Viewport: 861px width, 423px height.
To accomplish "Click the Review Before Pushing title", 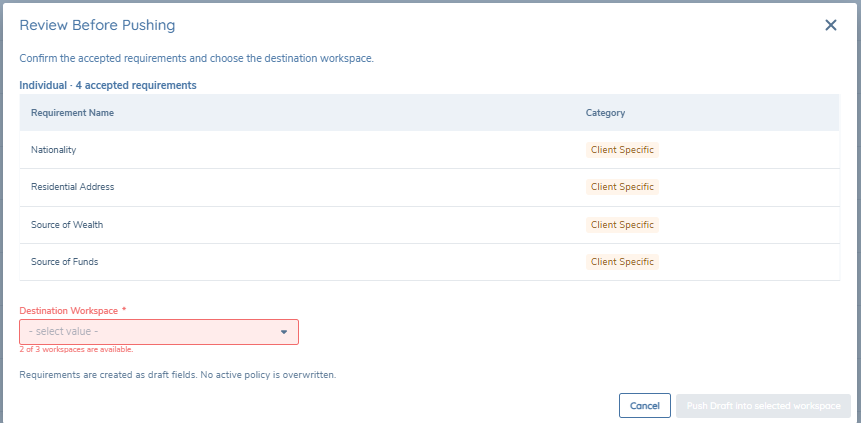I will pos(98,25).
